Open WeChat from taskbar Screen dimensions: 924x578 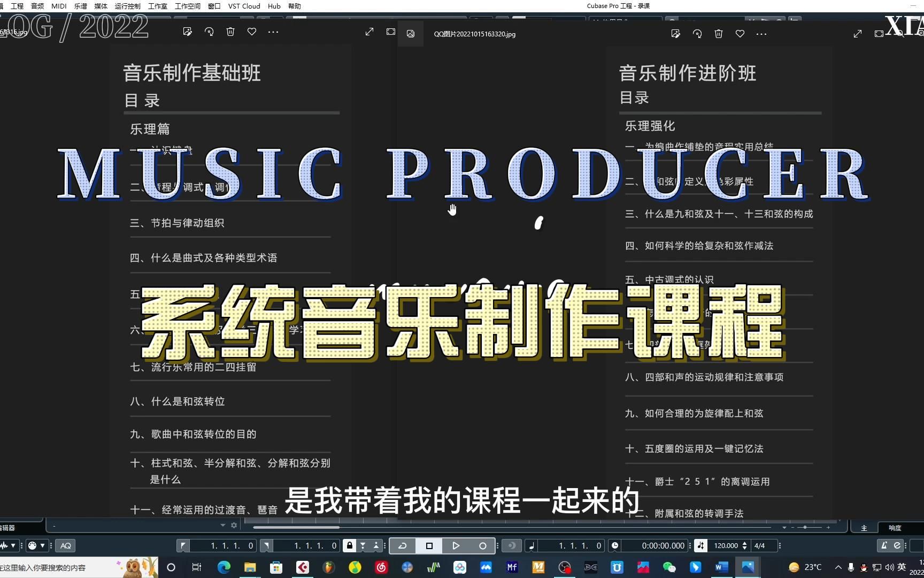point(669,567)
